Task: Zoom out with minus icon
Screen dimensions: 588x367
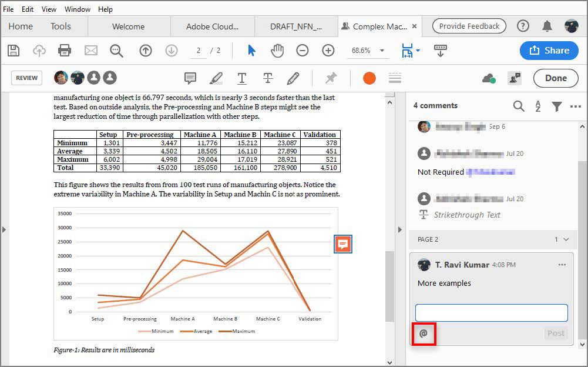Action: coord(303,51)
